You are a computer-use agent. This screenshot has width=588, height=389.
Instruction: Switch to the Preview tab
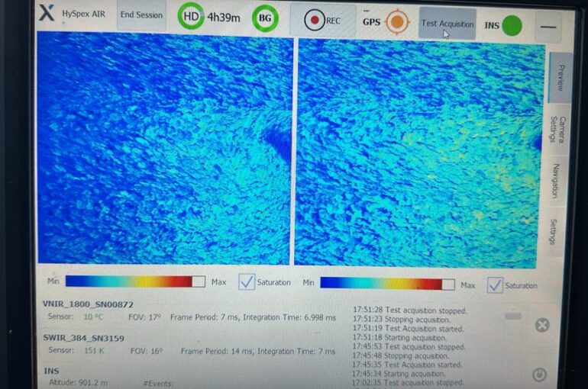(561, 77)
